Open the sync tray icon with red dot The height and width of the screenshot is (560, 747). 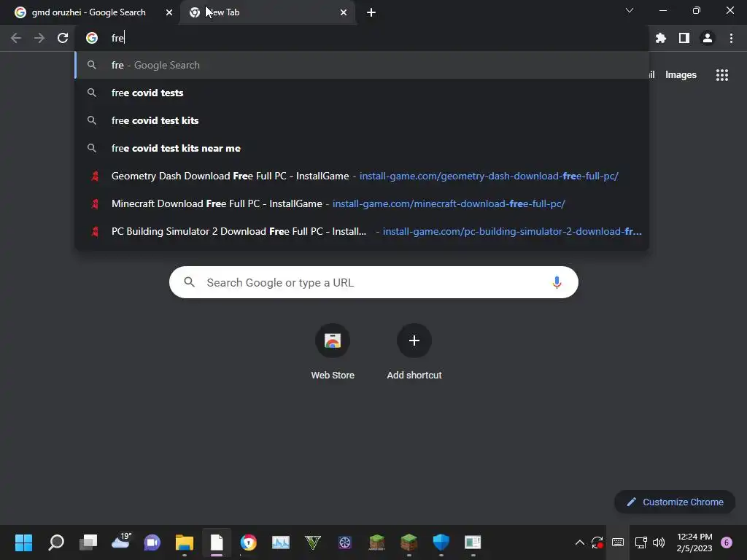pyautogui.click(x=597, y=542)
